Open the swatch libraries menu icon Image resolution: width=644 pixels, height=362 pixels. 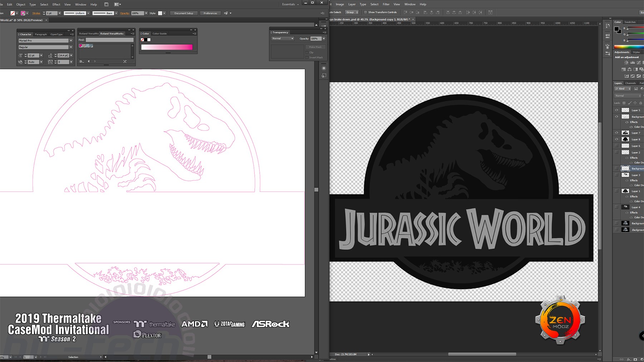82,61
